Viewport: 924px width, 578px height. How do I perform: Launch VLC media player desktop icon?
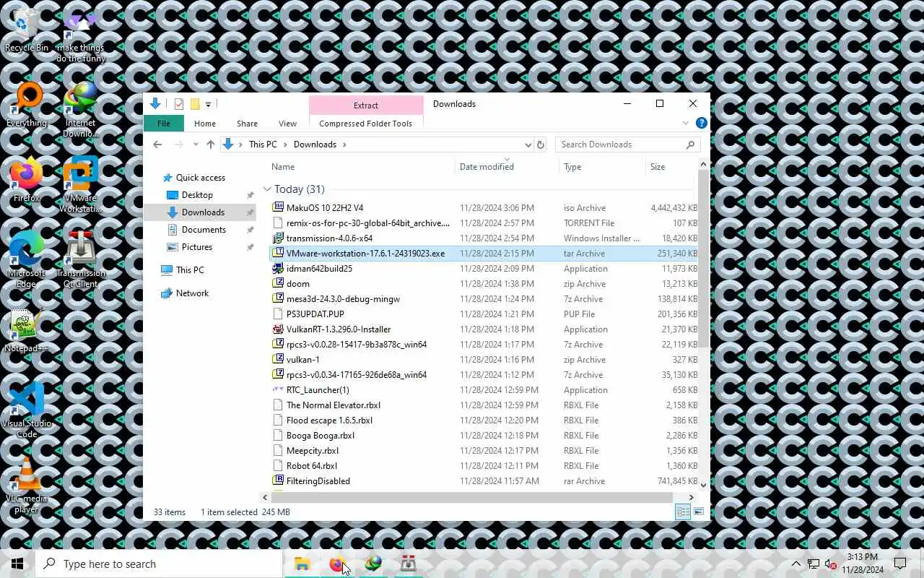[x=27, y=486]
